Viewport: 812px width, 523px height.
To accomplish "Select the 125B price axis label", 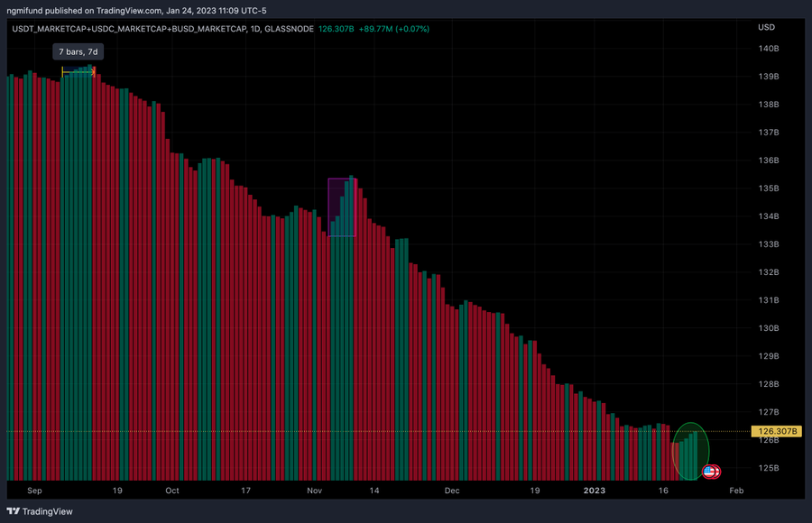I will coord(769,468).
